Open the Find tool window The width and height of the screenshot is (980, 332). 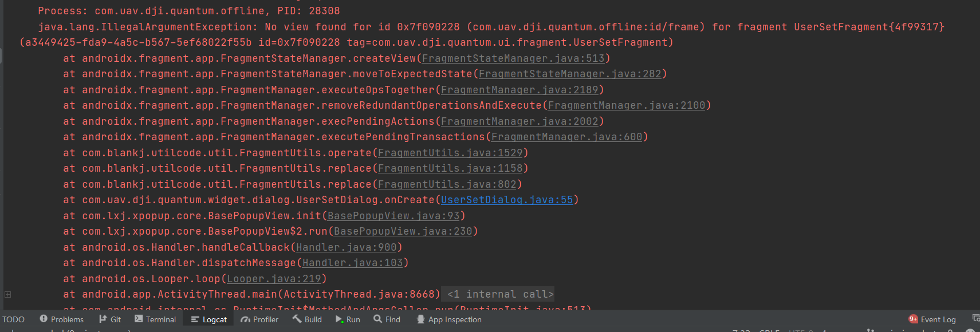coord(387,319)
